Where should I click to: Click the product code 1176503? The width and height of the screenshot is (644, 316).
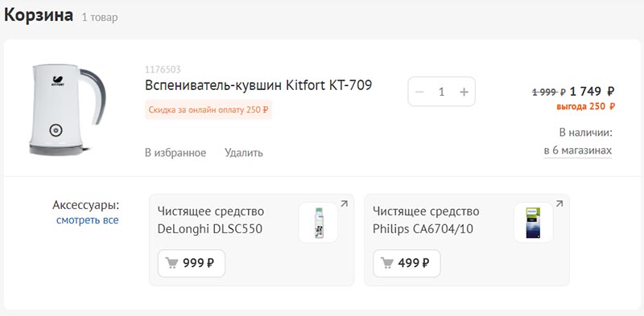tap(163, 70)
